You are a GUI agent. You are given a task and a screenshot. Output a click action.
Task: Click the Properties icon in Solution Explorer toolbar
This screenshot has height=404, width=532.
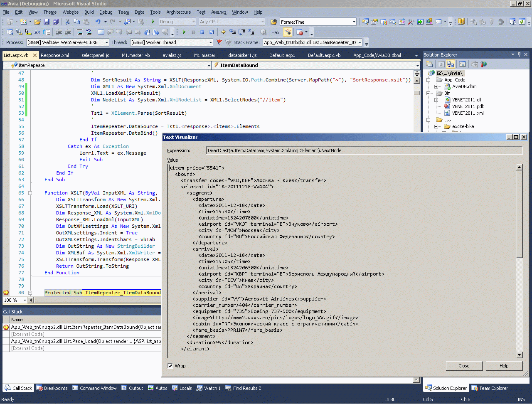point(429,64)
